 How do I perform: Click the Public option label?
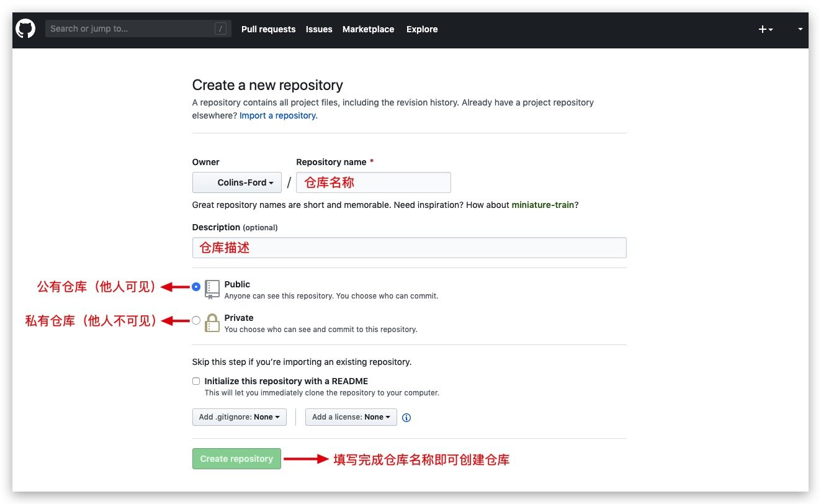point(237,284)
